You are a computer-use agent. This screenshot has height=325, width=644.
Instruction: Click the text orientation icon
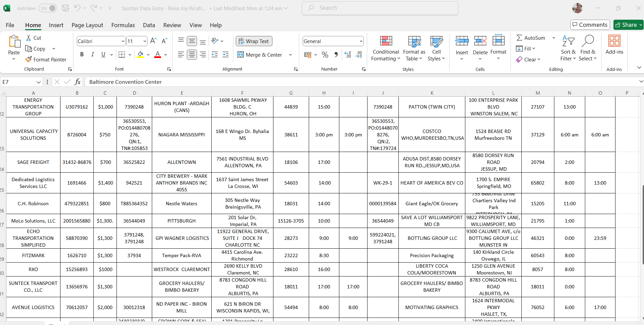(x=215, y=41)
